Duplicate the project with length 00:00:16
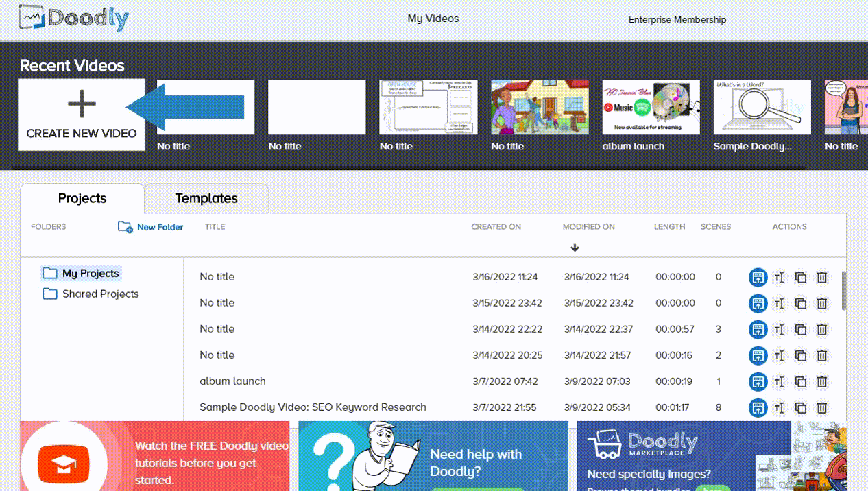This screenshot has height=491, width=868. tap(800, 356)
